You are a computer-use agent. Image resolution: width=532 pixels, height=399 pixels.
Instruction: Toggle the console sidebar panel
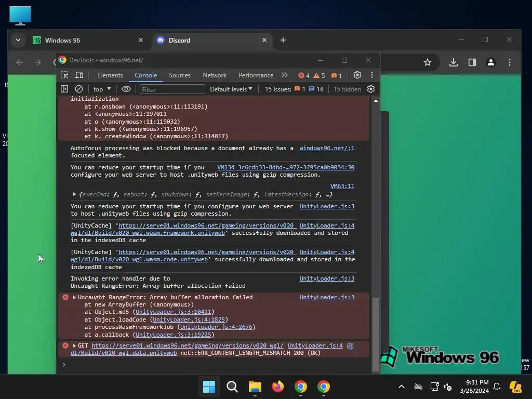tap(64, 89)
